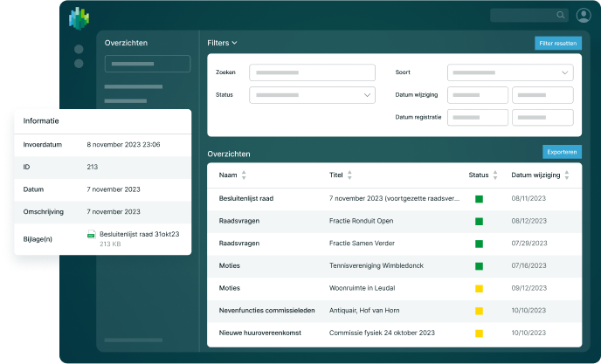The width and height of the screenshot is (601, 364).
Task: Open the Nevenfuncties commissieleden row
Action: pos(395,311)
